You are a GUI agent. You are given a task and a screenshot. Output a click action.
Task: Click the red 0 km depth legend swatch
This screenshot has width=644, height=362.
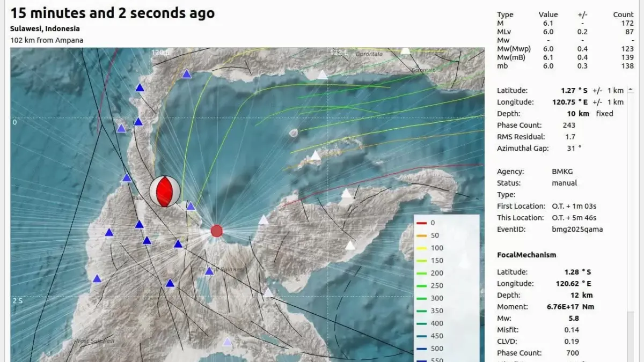click(x=421, y=223)
